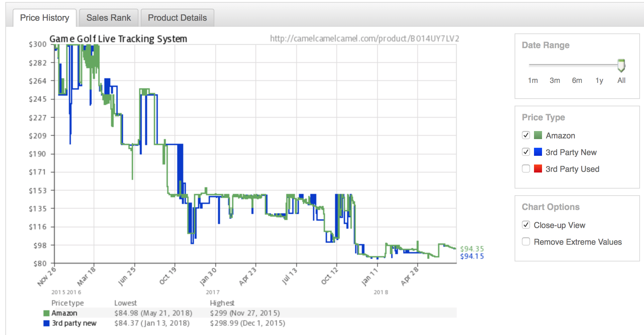
Task: Switch to the Sales Rank tab
Action: pyautogui.click(x=108, y=18)
